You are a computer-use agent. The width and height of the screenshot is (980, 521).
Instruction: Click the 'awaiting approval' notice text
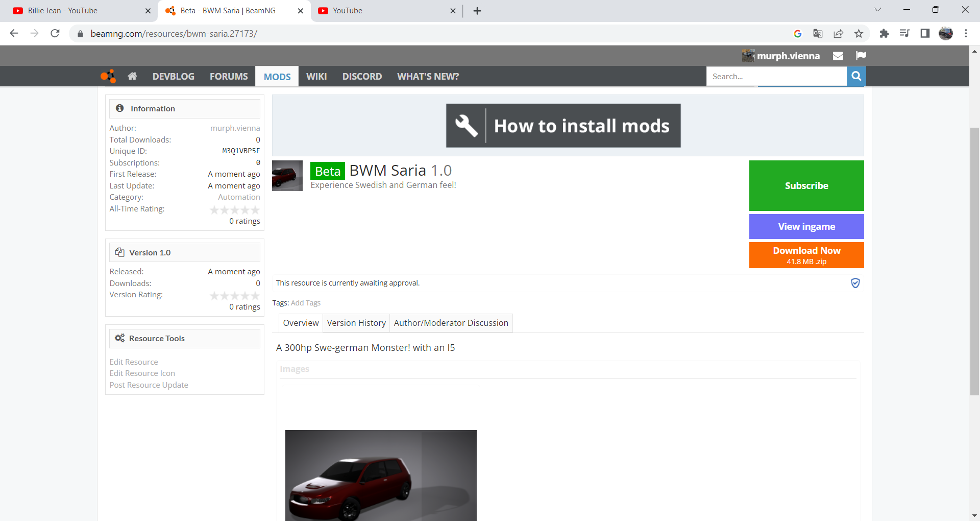(x=348, y=283)
